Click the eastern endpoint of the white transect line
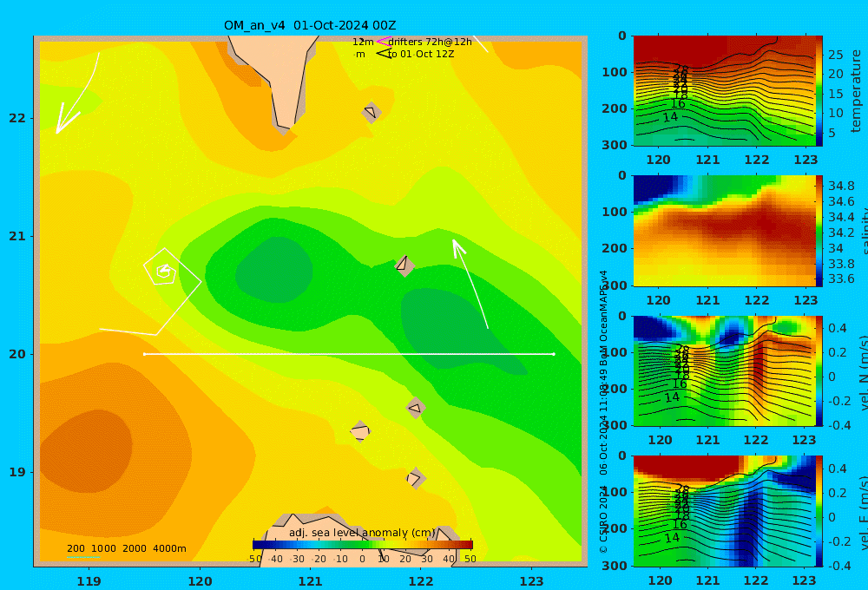The height and width of the screenshot is (590, 868). [x=554, y=354]
